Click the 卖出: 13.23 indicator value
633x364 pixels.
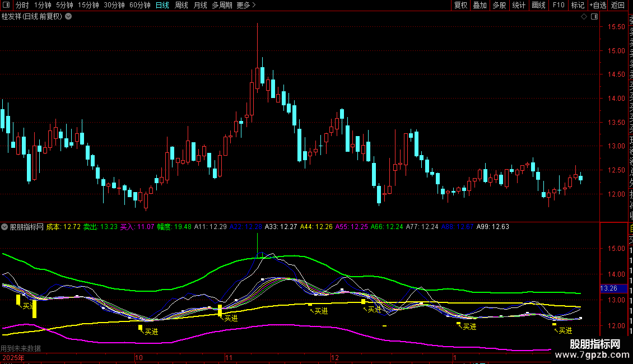[100, 227]
